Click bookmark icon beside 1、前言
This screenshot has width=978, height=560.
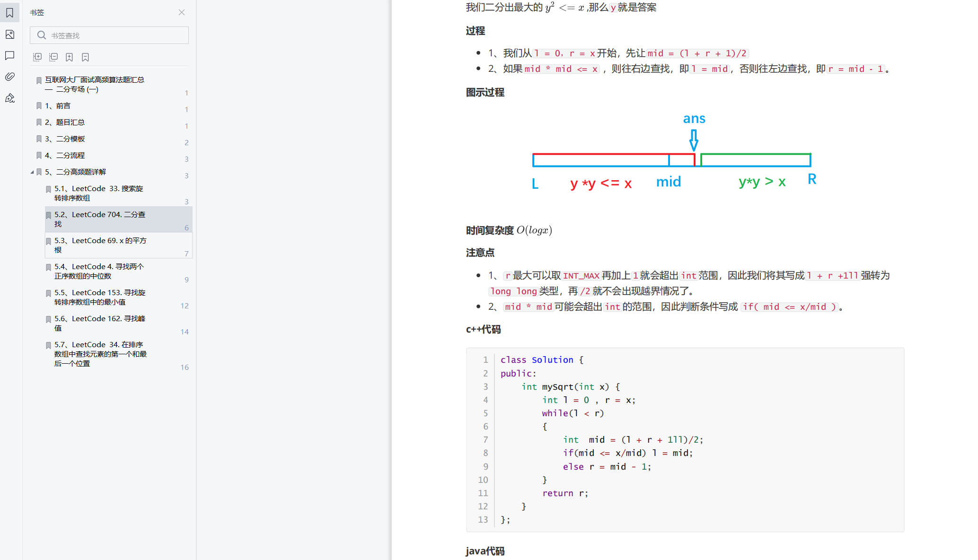[x=39, y=106]
